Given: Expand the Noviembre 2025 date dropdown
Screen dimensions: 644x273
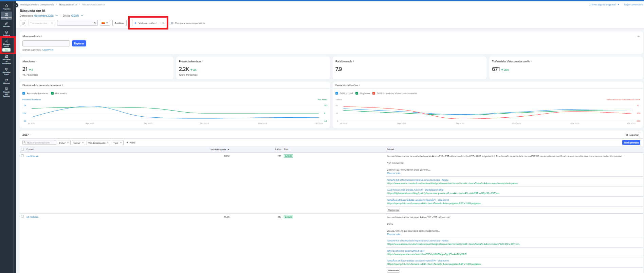Looking at the screenshot, I should click(45, 16).
